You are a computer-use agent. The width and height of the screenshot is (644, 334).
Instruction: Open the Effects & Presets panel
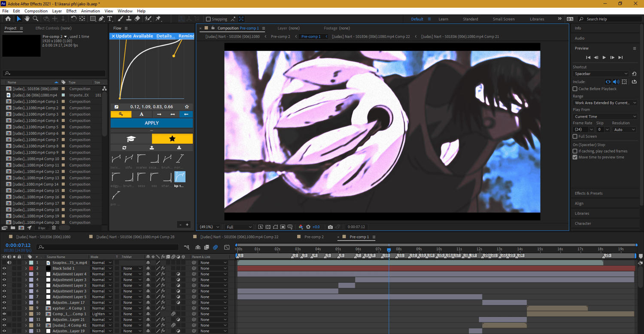pyautogui.click(x=589, y=193)
